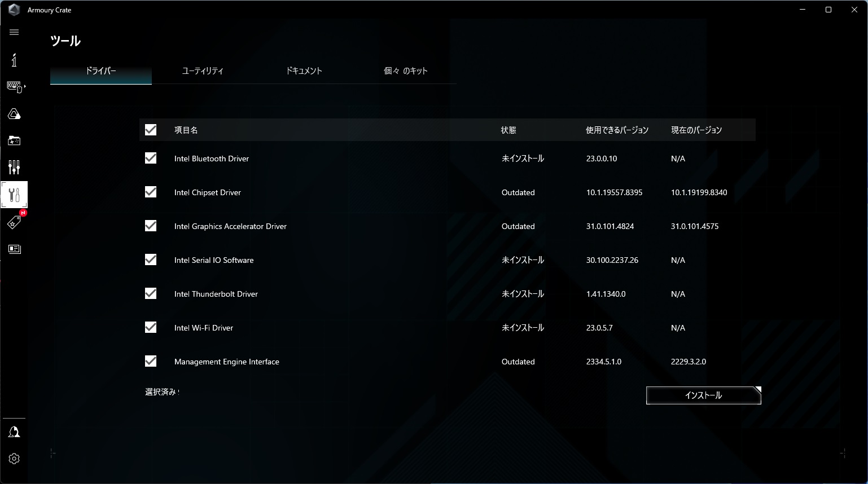Viewport: 868px width, 484px height.
Task: Switch to the ユーティリティ tab
Action: coord(203,71)
